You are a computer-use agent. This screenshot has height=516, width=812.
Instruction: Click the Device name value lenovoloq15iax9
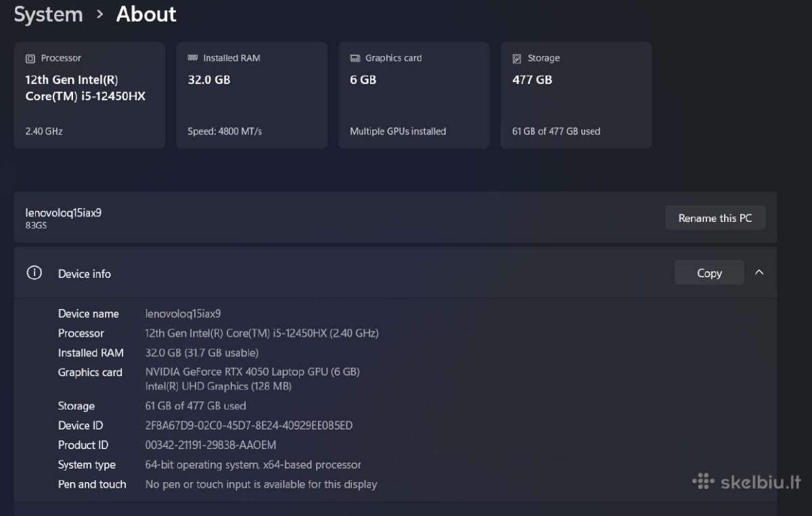pyautogui.click(x=183, y=314)
